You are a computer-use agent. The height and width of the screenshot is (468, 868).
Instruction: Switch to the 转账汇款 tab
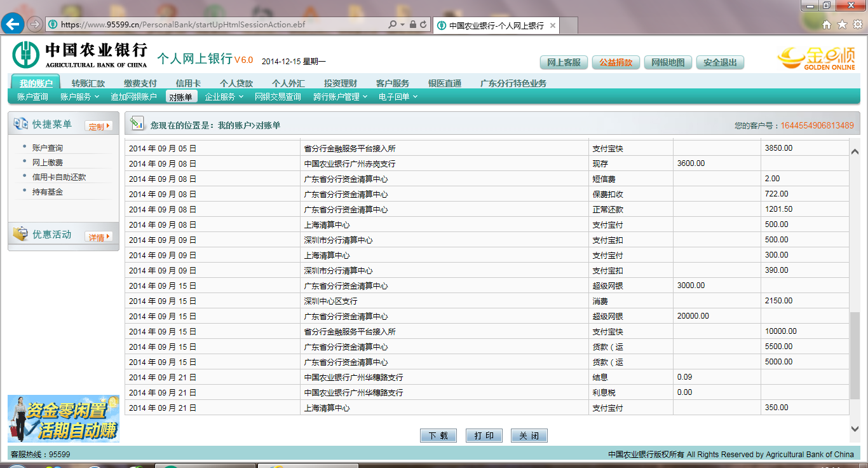[88, 83]
